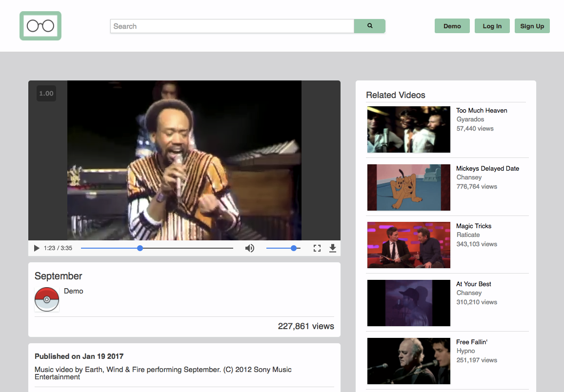Open the Gyarados channel name
Viewport: 564px width, 392px height.
(470, 119)
